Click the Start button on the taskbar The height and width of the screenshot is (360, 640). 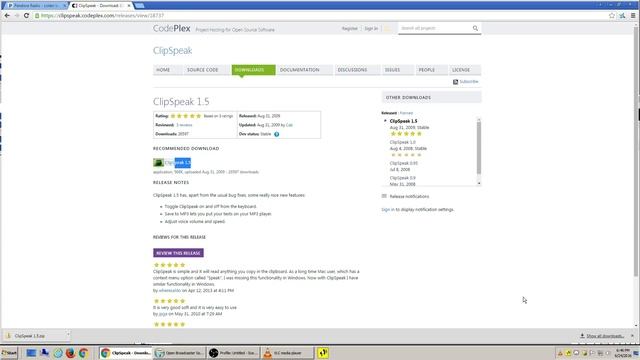point(9,353)
